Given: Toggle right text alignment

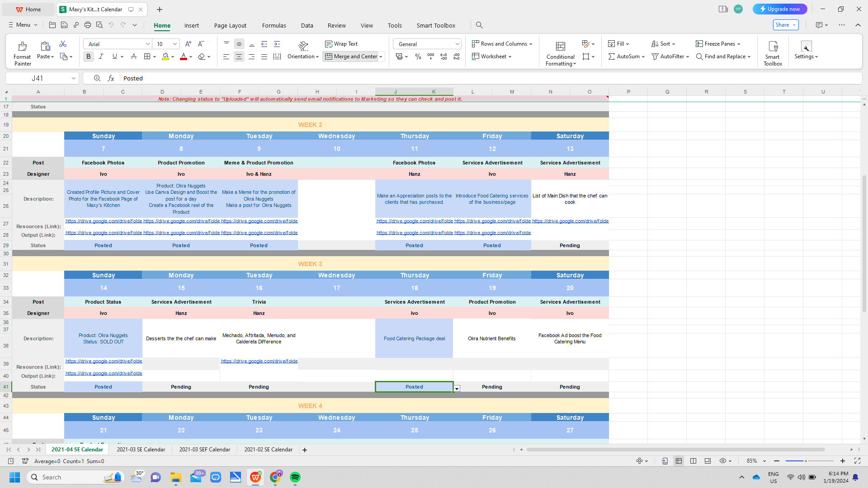Looking at the screenshot, I should pos(251,56).
